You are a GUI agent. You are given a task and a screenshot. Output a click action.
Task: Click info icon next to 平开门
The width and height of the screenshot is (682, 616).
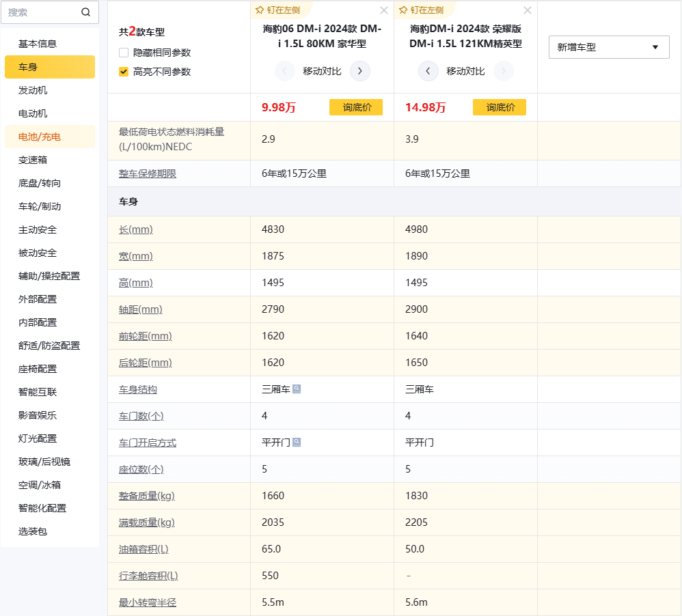click(297, 442)
